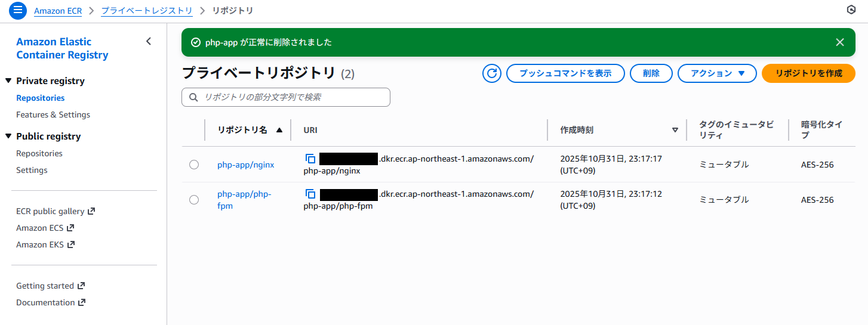868x325 pixels.
Task: Dismiss the green success notification banner
Action: [840, 42]
